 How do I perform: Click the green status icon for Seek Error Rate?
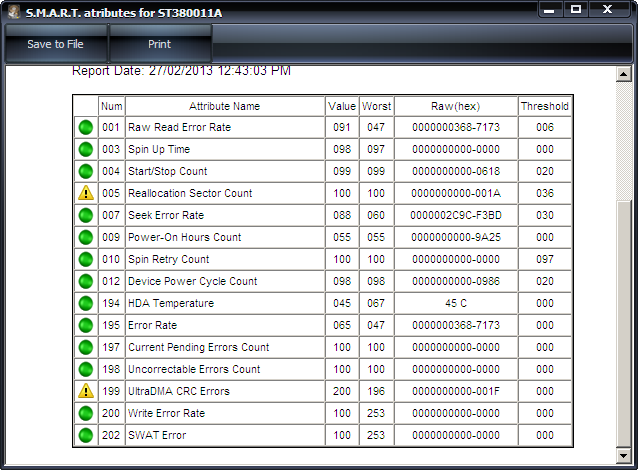point(86,215)
